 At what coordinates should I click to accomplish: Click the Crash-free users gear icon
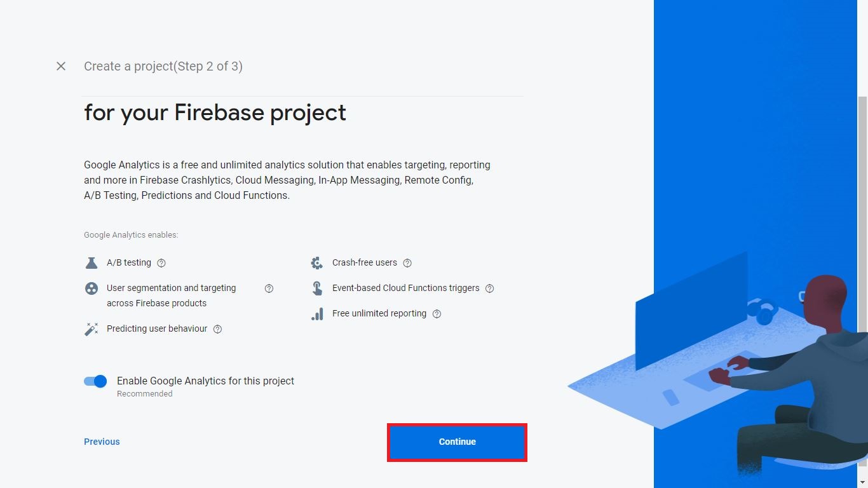(316, 262)
